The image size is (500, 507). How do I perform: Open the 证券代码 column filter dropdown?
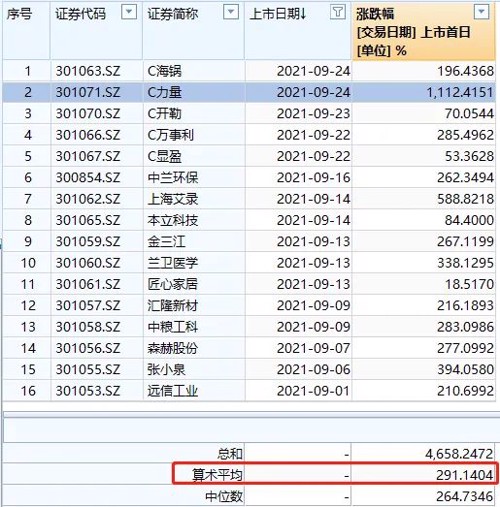point(129,12)
